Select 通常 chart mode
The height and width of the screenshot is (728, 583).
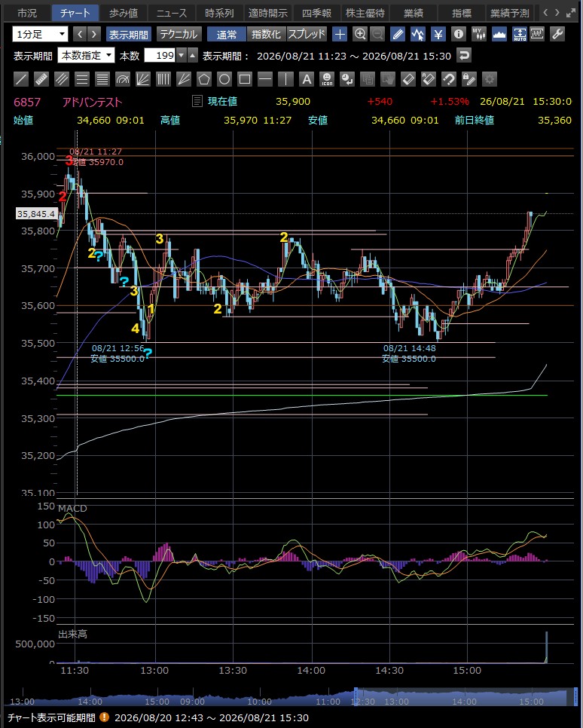[227, 35]
